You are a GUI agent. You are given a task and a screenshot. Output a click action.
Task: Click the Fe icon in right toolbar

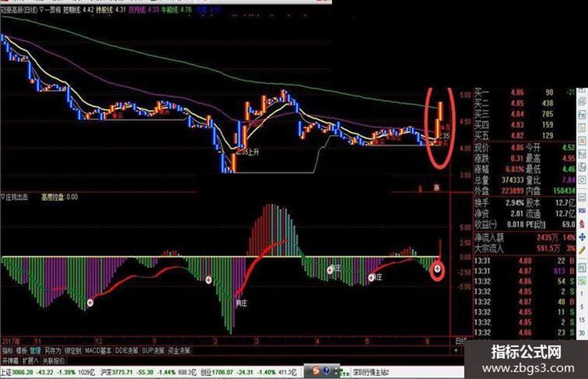coord(582,115)
